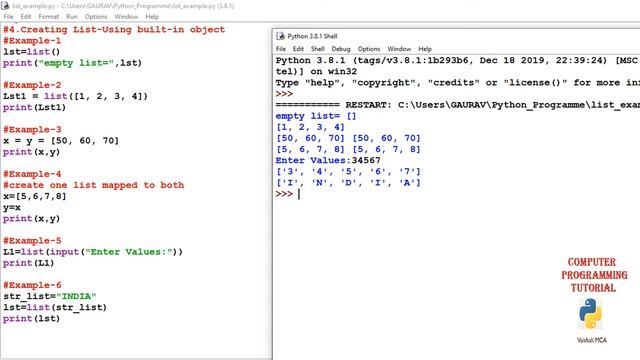Click the 'lst=list()' code line
Screen dimensions: 640x360
pos(31,52)
